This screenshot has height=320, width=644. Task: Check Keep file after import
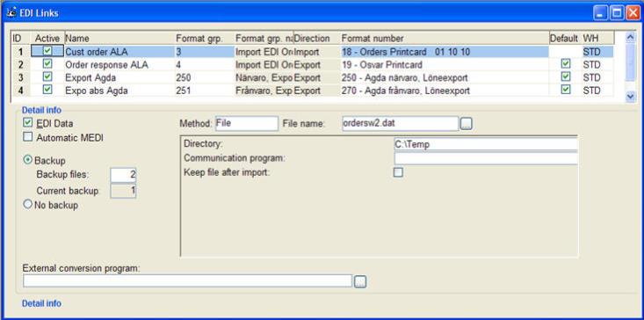(x=398, y=172)
